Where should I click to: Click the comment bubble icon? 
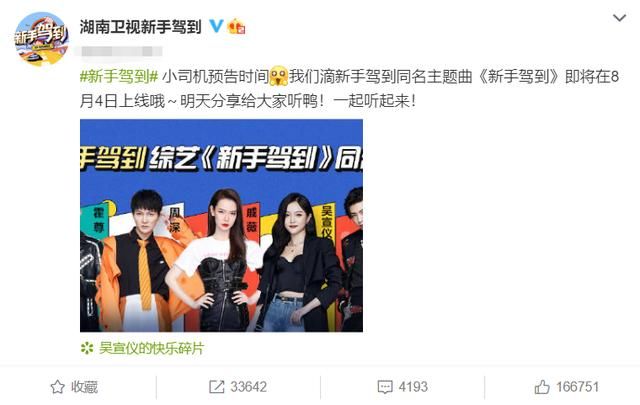pyautogui.click(x=385, y=387)
